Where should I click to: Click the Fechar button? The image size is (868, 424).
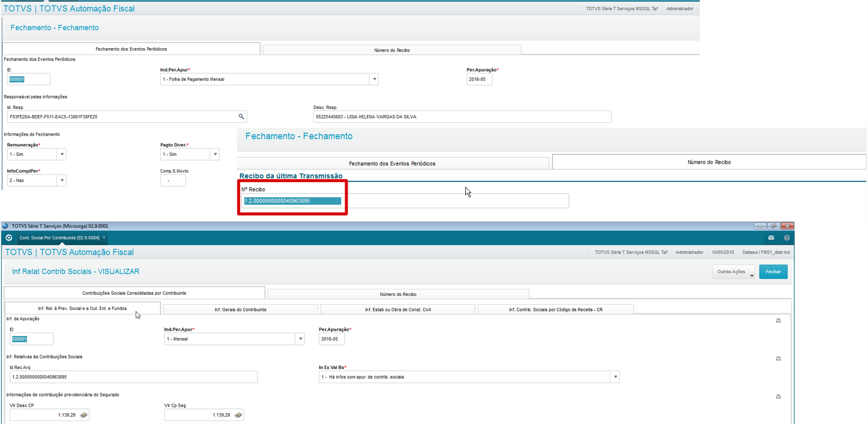773,272
